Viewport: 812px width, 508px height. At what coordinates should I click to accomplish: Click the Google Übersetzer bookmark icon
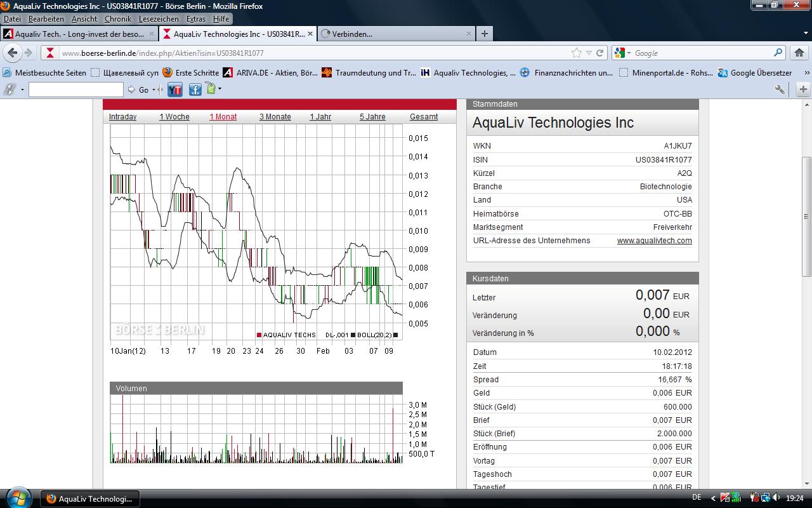[x=723, y=72]
